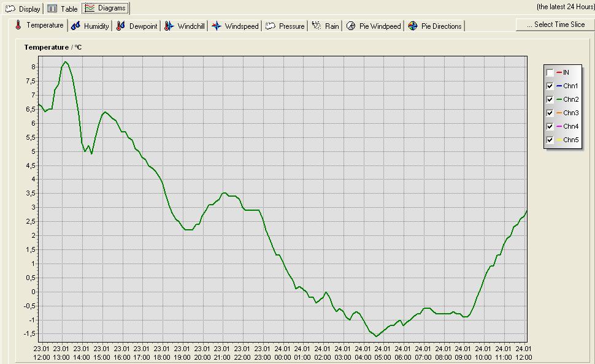Click the '24.01 00:00' time axis label
Screen dimensions: 595x364
point(282,353)
